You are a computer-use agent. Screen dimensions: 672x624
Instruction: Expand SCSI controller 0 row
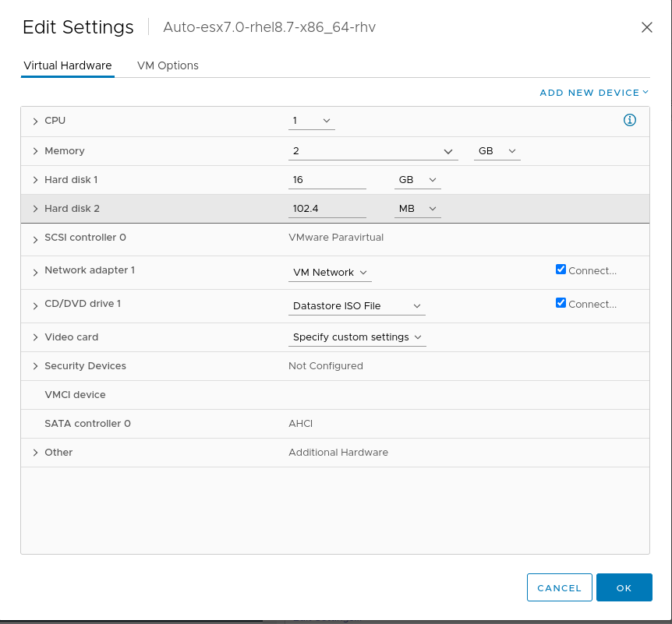click(x=35, y=239)
